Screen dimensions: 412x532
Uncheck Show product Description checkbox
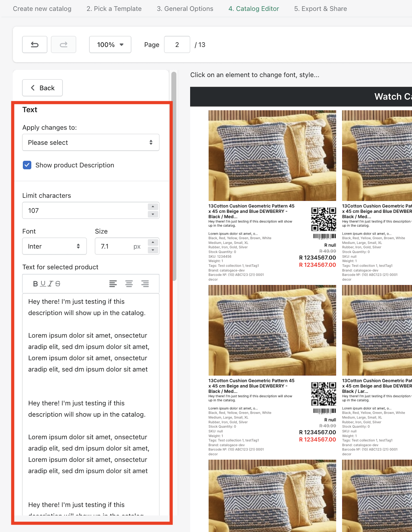[27, 165]
